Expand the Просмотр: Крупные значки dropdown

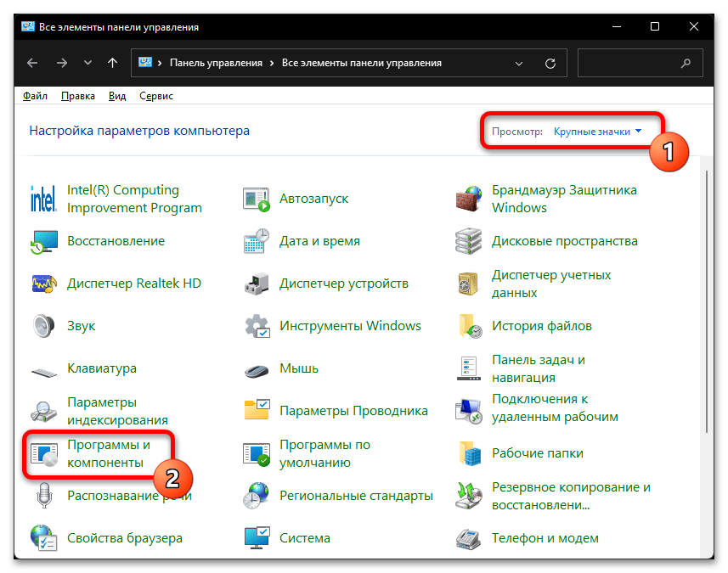[x=597, y=132]
